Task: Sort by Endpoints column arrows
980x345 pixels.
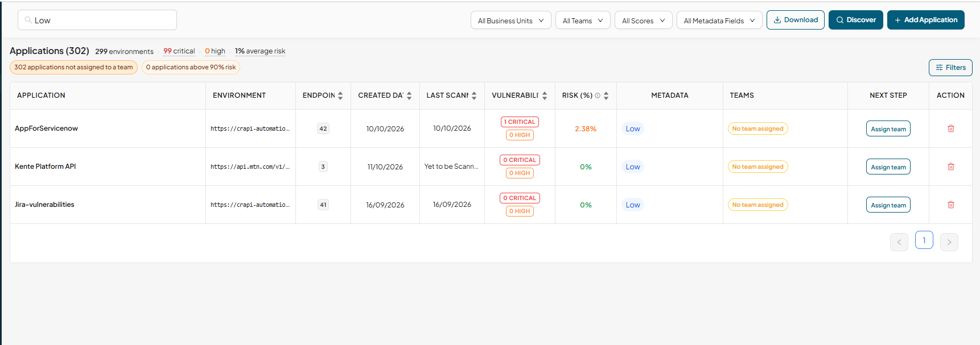Action: (340, 95)
